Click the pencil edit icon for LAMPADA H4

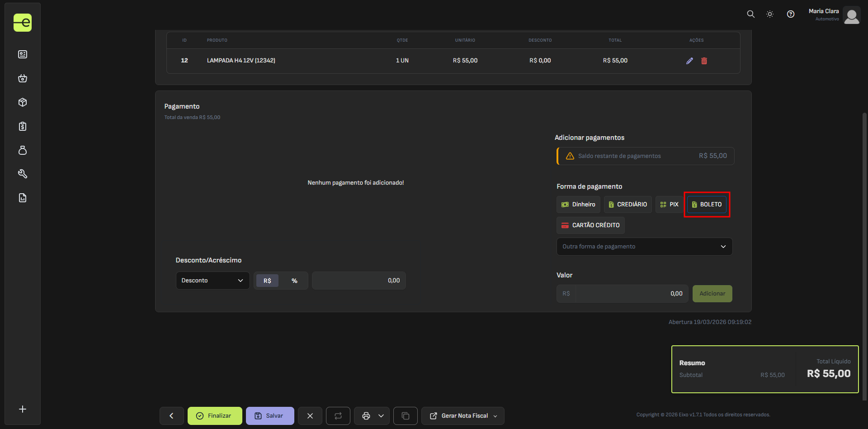tap(689, 61)
